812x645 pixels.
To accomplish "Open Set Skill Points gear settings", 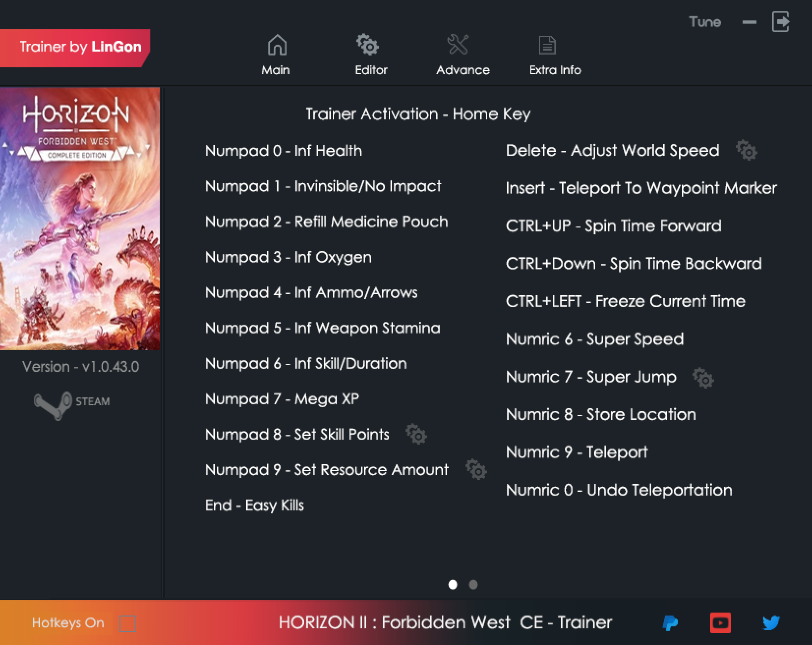I will tap(416, 434).
